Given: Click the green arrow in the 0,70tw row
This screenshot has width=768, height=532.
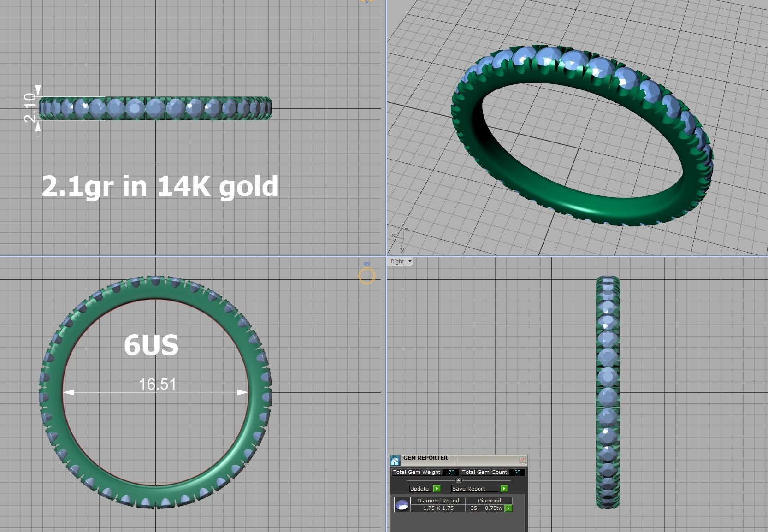Looking at the screenshot, I should (508, 508).
